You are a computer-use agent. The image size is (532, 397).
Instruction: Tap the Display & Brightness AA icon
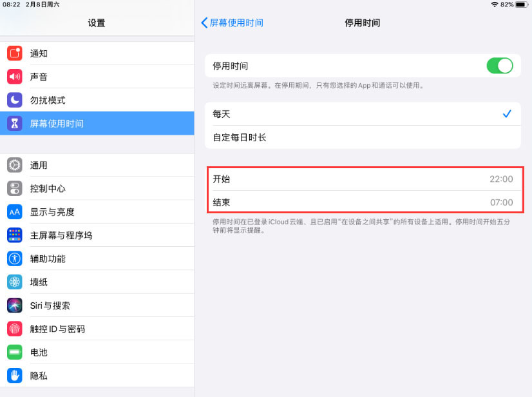click(15, 212)
